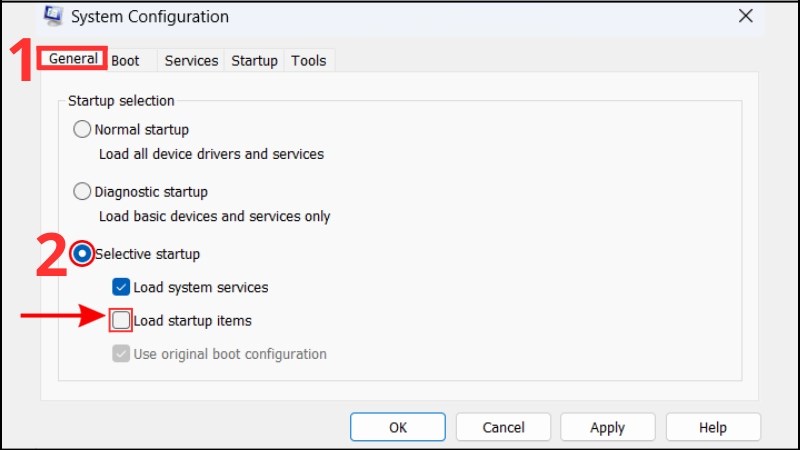This screenshot has width=800, height=450.
Task: Select the Selective startup radio button
Action: [x=82, y=254]
